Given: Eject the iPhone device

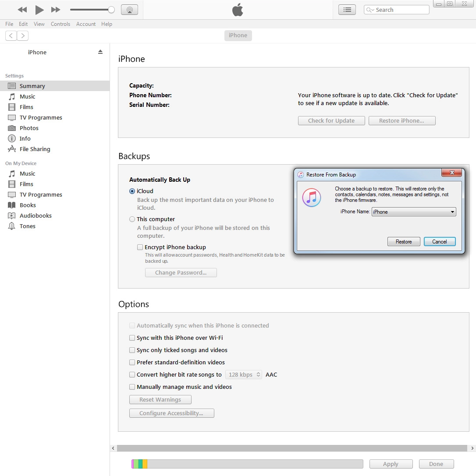Looking at the screenshot, I should click(100, 52).
